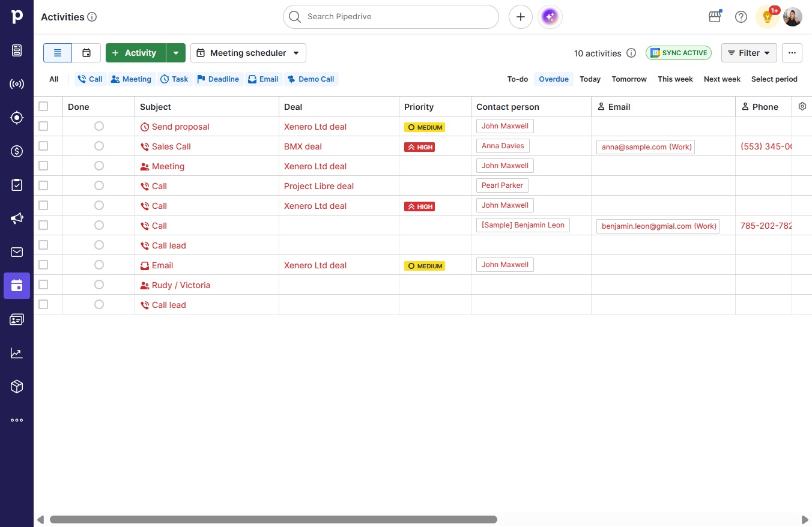Click the left arrow of the horizontal scrollbar
The height and width of the screenshot is (527, 812).
click(40, 519)
